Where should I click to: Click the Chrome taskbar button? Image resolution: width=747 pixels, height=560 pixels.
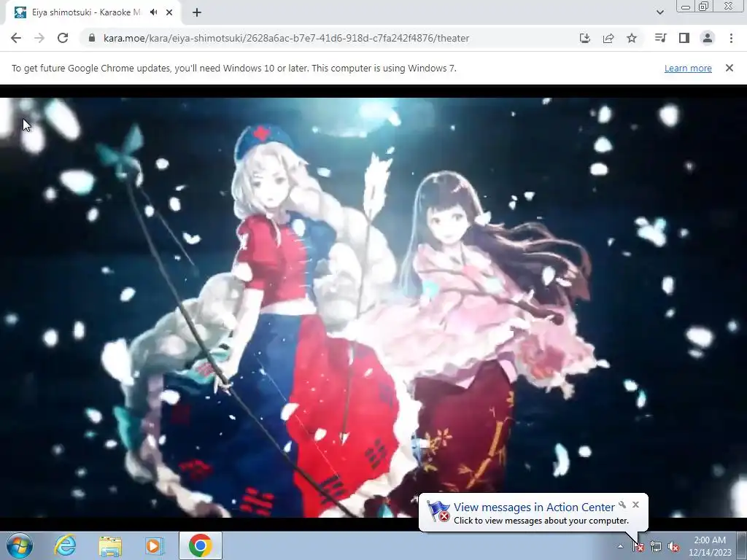click(201, 545)
